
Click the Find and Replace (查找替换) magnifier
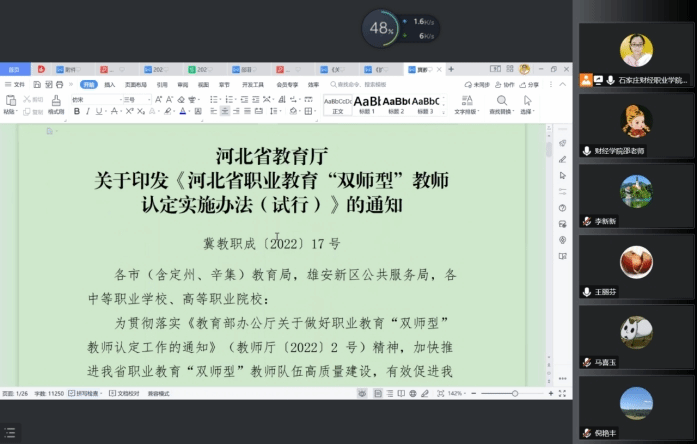coord(501,100)
